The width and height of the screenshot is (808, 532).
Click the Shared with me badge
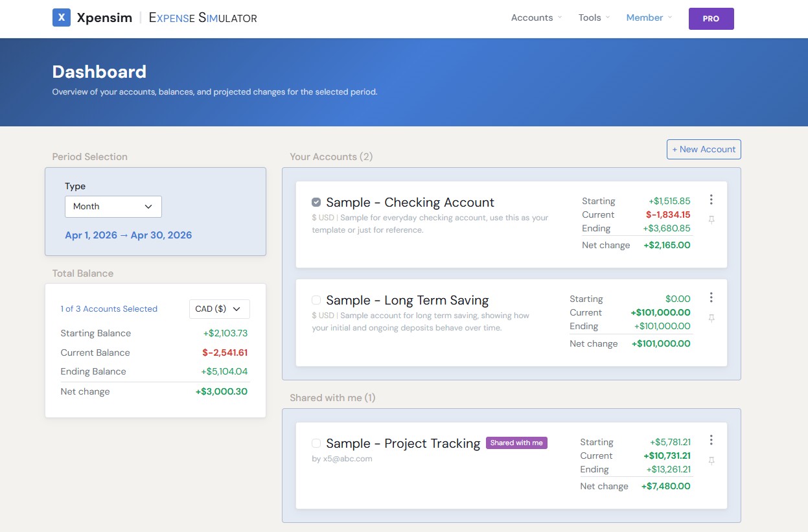click(x=516, y=443)
